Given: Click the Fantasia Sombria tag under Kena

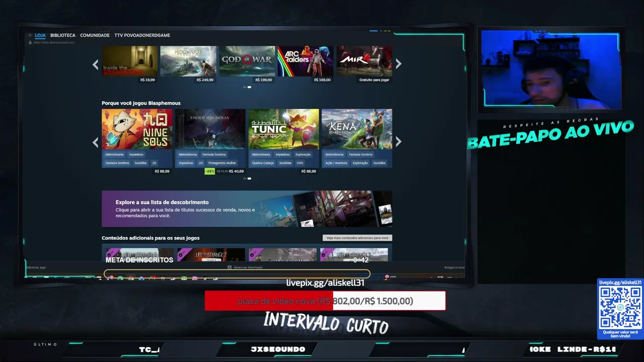Looking at the screenshot, I should click(361, 154).
